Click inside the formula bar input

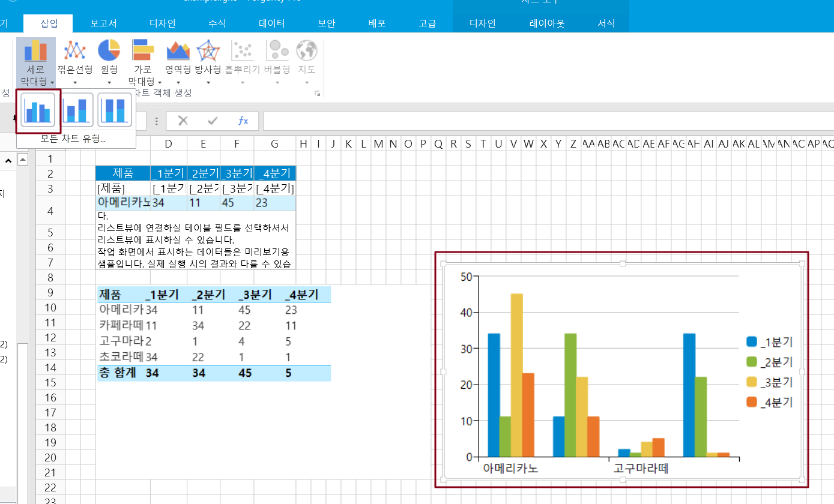click(540, 121)
